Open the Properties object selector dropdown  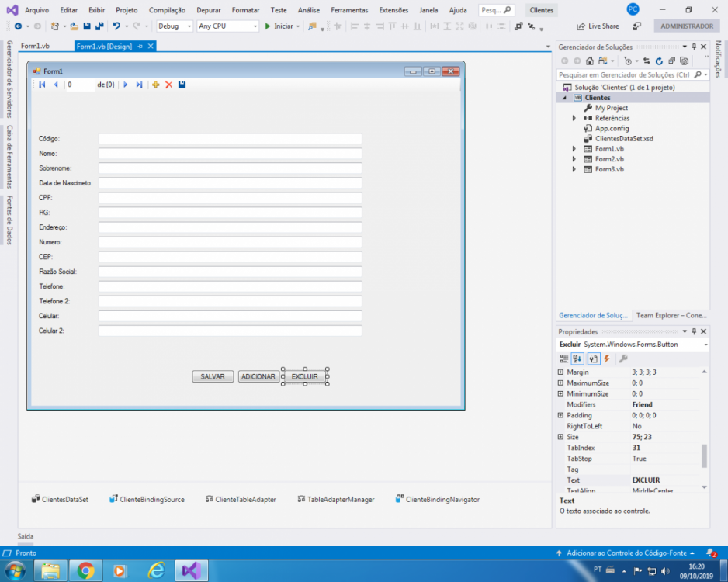click(x=705, y=345)
